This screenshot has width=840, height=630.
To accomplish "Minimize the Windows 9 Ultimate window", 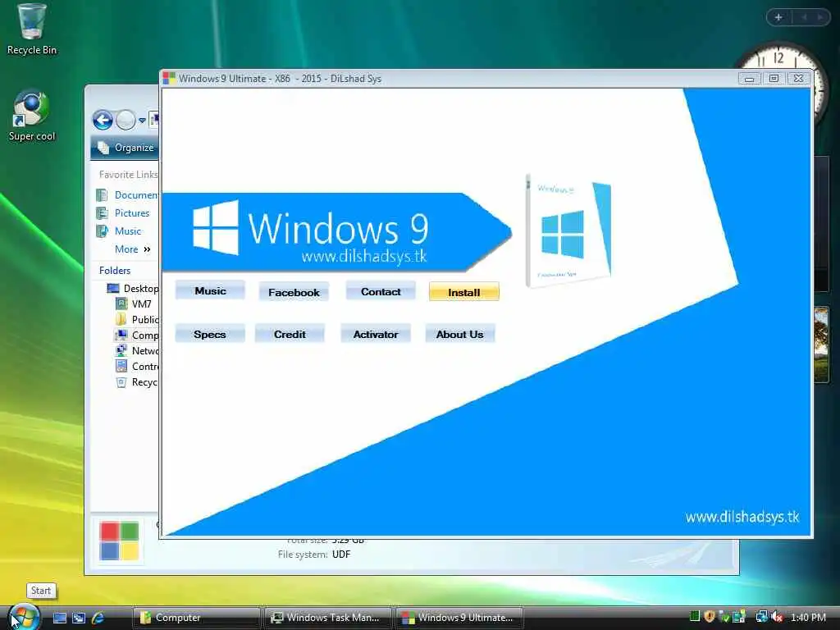I will pyautogui.click(x=750, y=79).
